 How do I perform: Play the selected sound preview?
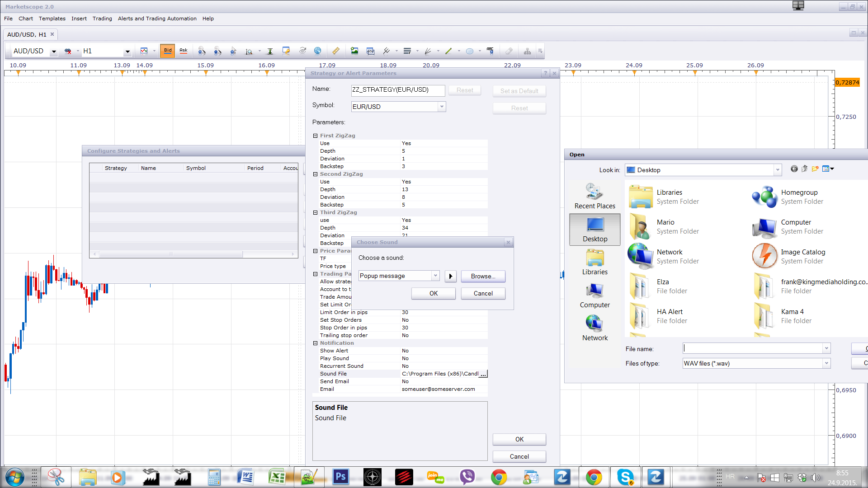[x=451, y=276]
